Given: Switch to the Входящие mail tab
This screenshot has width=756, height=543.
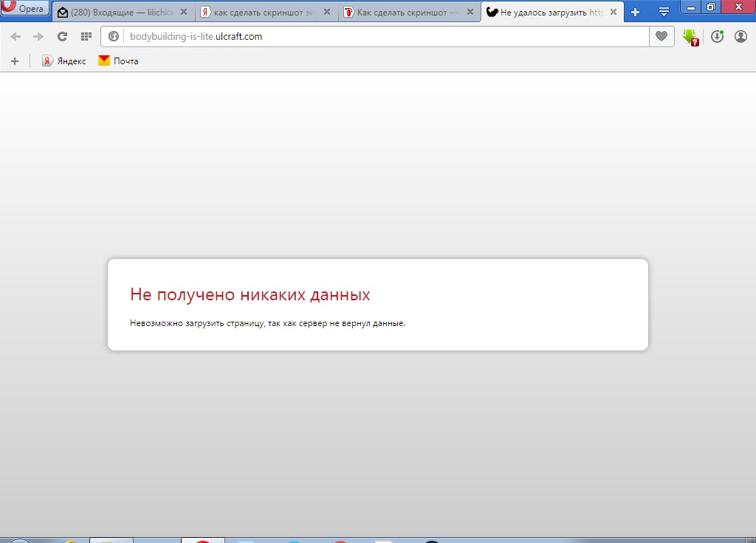Looking at the screenshot, I should pyautogui.click(x=123, y=13).
